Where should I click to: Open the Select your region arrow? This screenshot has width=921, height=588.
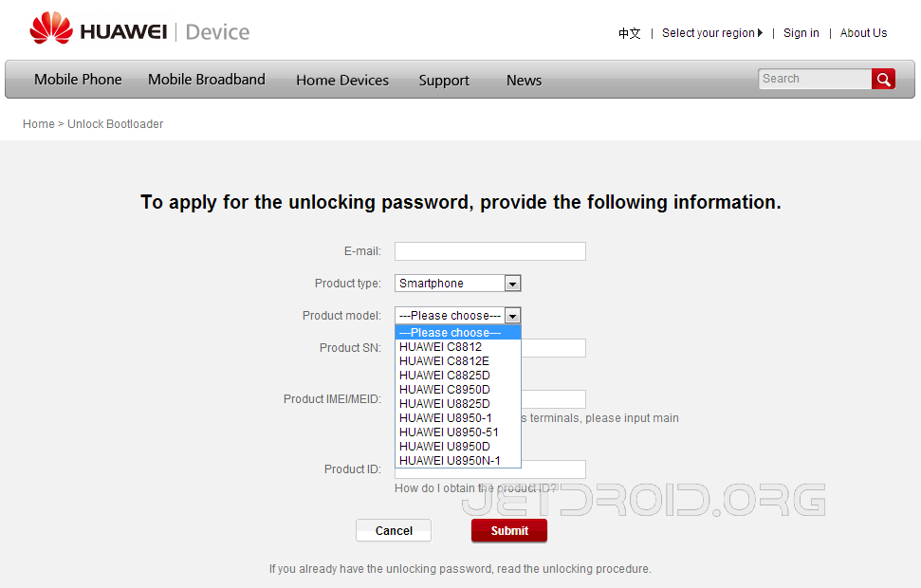coord(760,33)
